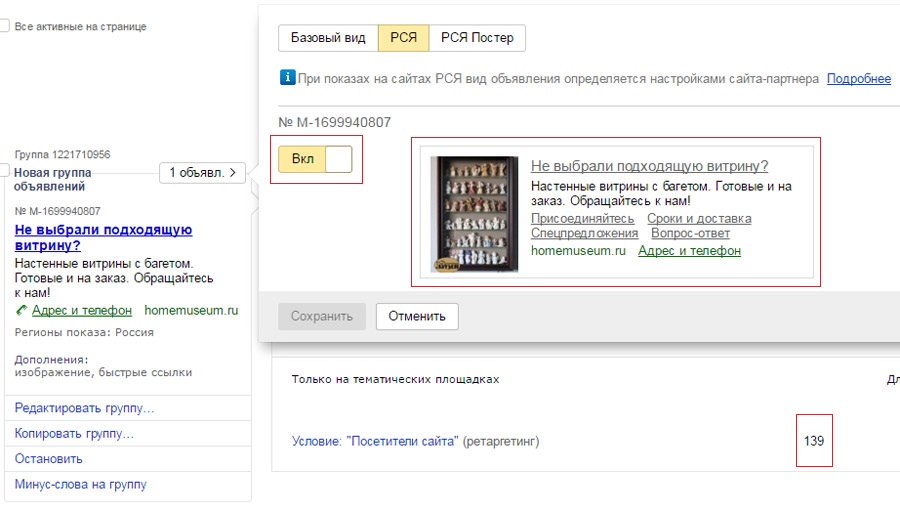The image size is (900, 511).
Task: Open the Присоединяйтесь quick link
Action: [582, 218]
